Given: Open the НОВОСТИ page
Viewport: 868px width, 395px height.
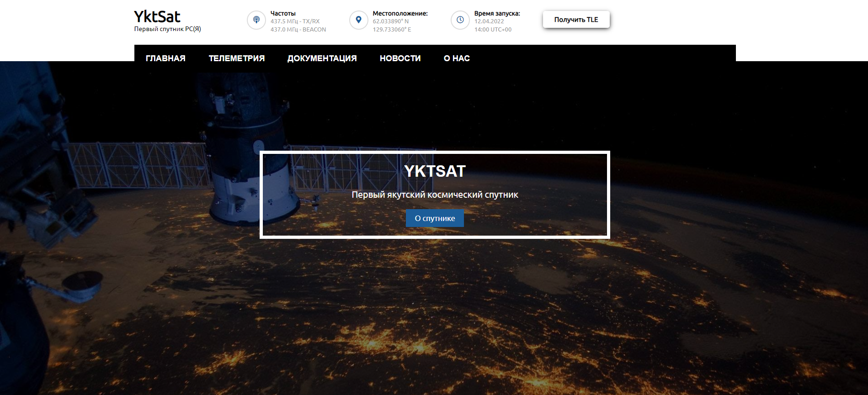Looking at the screenshot, I should 400,58.
